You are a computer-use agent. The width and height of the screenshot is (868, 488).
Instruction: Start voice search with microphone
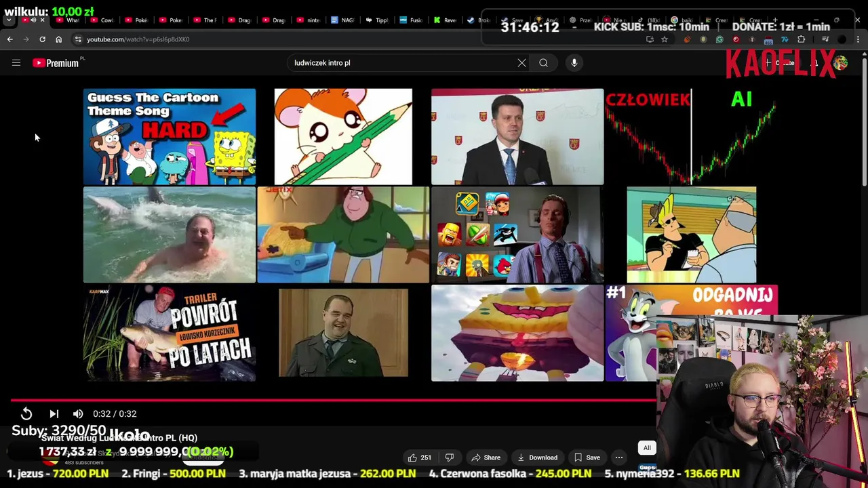(x=574, y=63)
